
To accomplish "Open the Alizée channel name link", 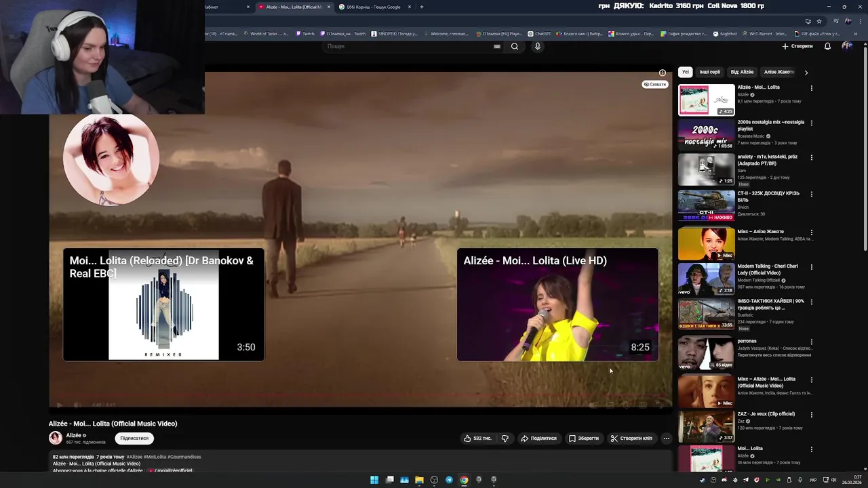I will [x=74, y=435].
